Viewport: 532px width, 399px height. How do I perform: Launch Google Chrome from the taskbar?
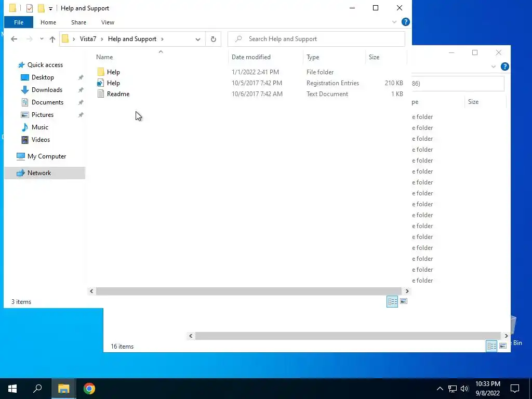[x=89, y=389]
